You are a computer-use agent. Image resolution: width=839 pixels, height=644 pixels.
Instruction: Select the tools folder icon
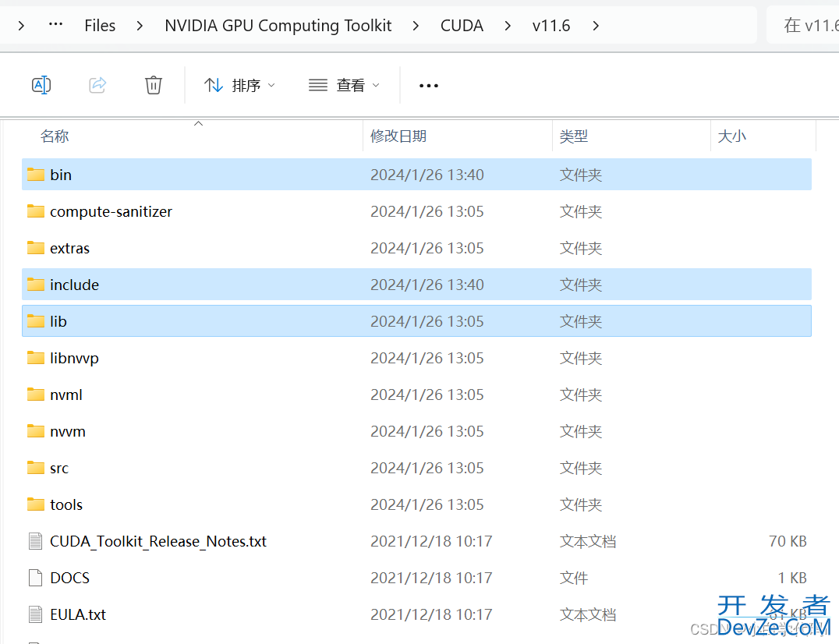(x=36, y=504)
